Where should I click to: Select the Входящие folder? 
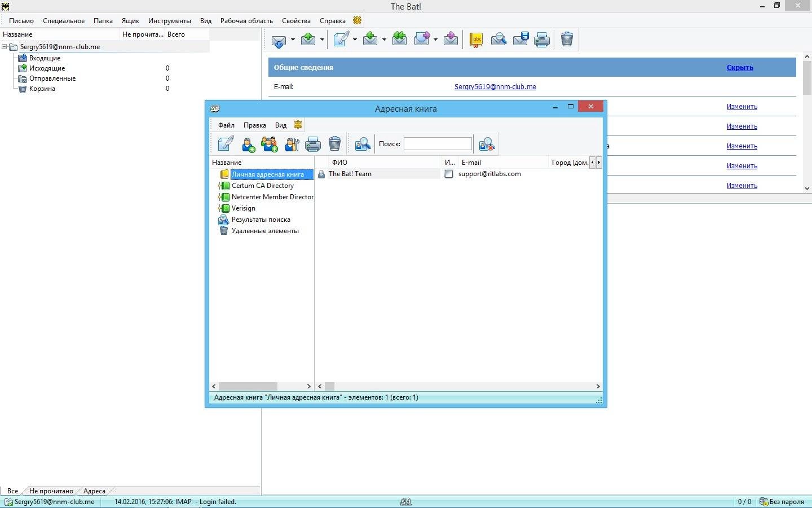coord(45,58)
